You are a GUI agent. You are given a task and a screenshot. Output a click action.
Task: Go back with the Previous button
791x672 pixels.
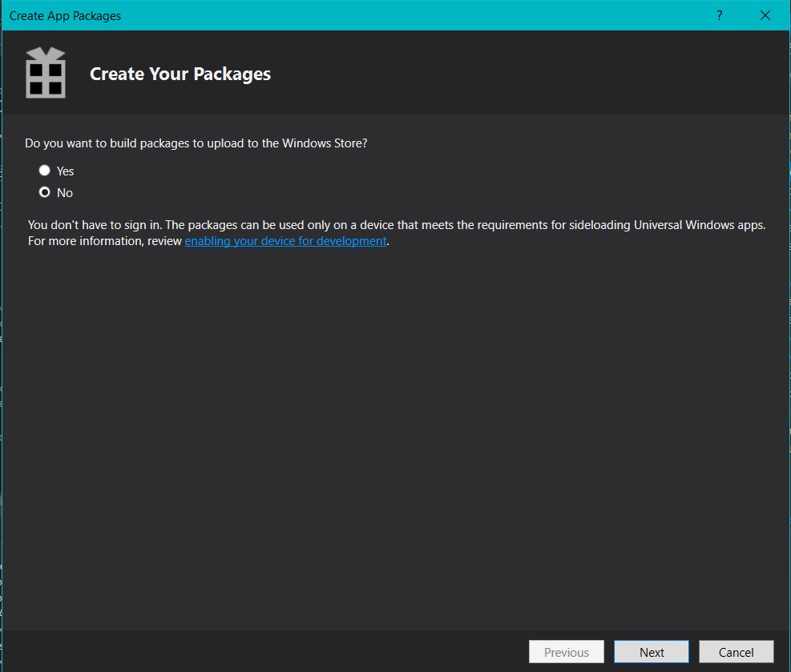click(566, 652)
